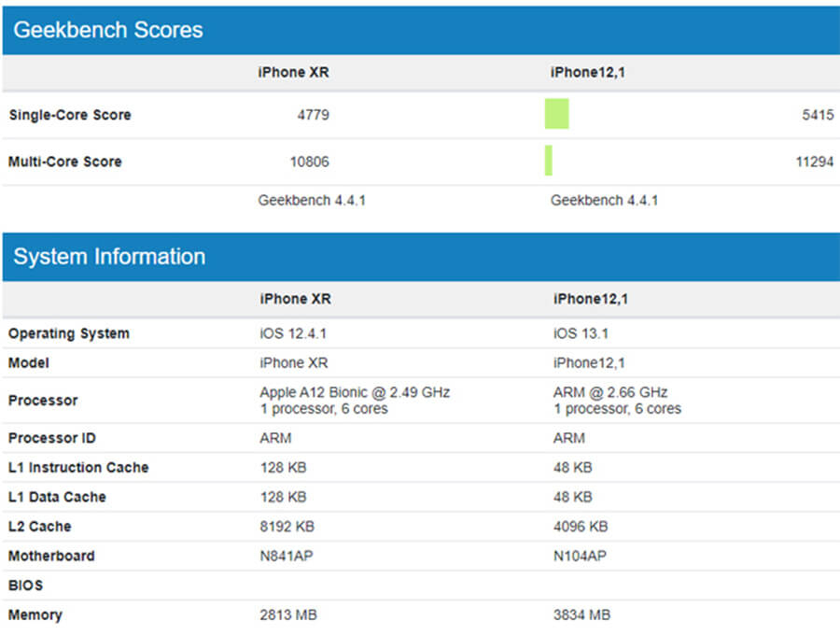This screenshot has width=840, height=635.
Task: Click ARM Processor ID value for iPhone12,1
Action: pyautogui.click(x=569, y=438)
